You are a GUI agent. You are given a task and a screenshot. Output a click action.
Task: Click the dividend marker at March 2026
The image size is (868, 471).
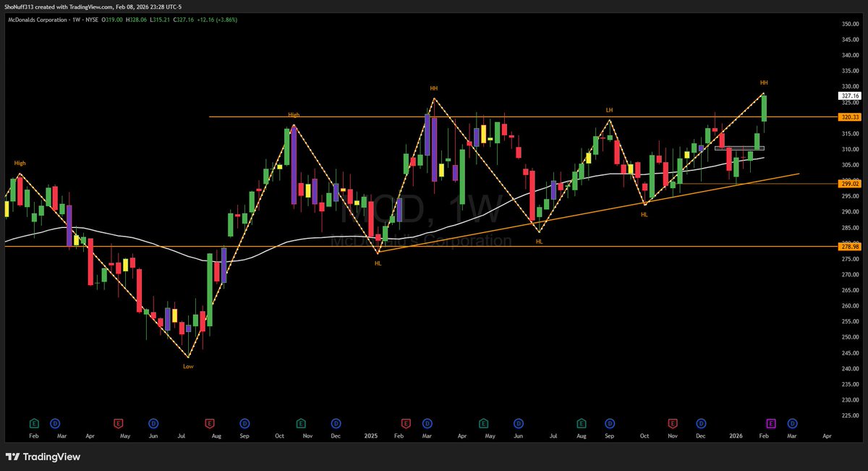792,422
